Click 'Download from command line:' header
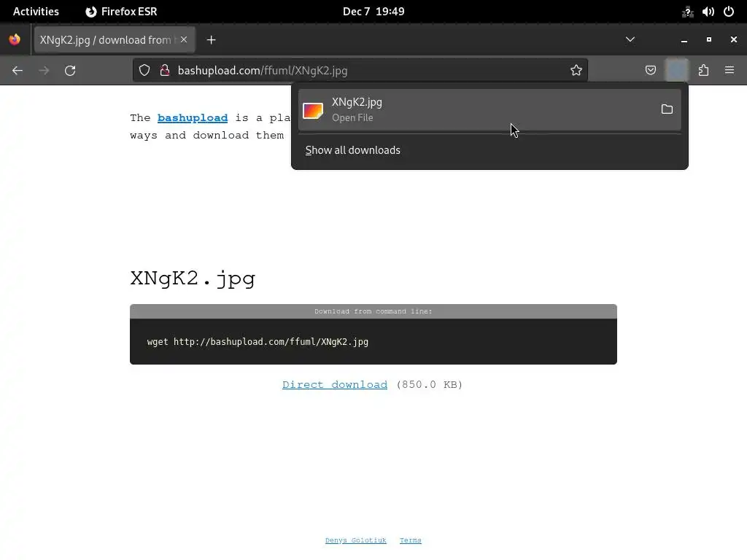The image size is (747, 560). tap(373, 311)
